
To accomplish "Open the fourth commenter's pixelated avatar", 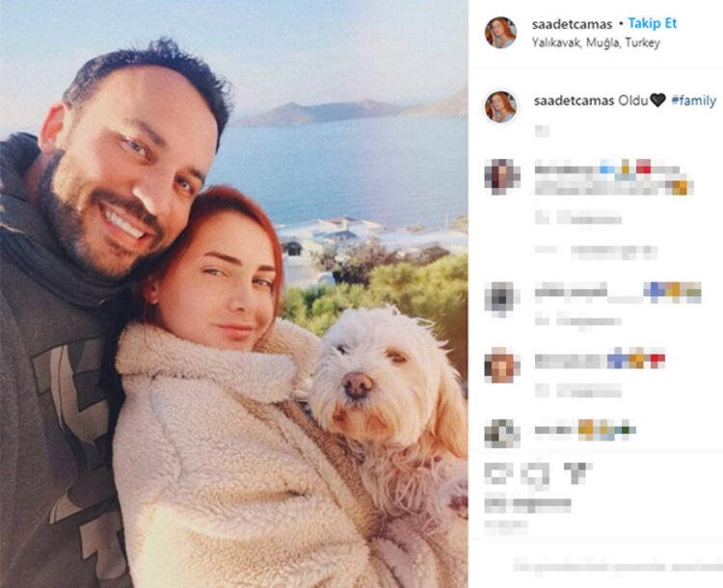I will (x=501, y=433).
